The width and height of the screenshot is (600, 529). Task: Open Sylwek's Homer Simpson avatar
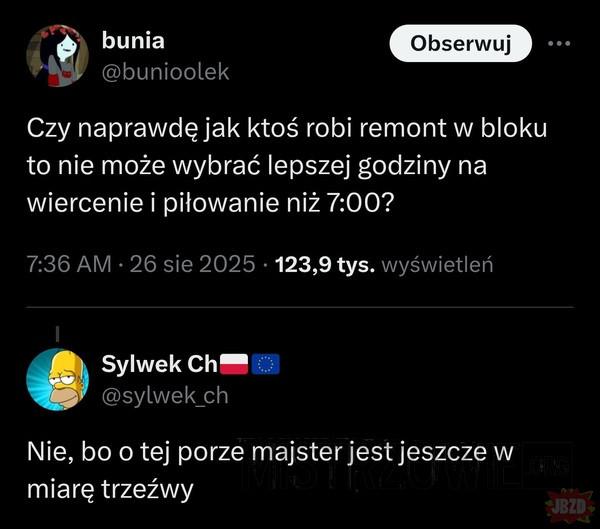click(x=57, y=379)
